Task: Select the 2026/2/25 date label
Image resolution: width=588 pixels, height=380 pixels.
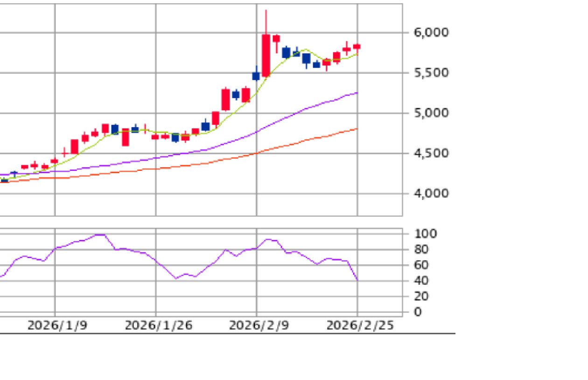Action: (x=360, y=325)
